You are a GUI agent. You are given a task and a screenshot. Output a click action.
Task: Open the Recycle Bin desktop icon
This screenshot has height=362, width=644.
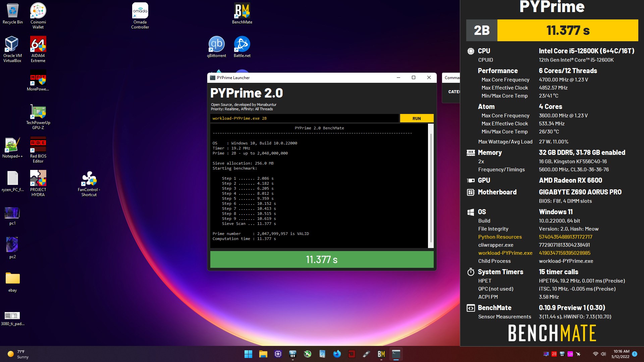[x=13, y=14]
